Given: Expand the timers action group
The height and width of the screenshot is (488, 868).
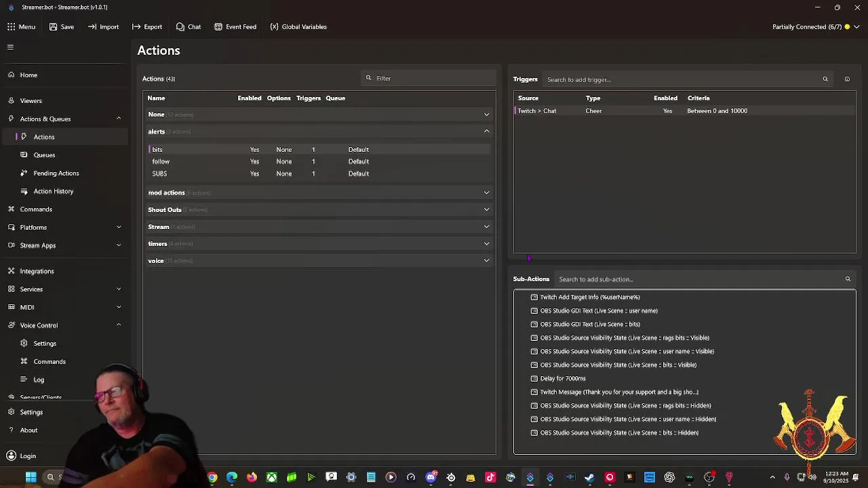Looking at the screenshot, I should click(x=319, y=243).
